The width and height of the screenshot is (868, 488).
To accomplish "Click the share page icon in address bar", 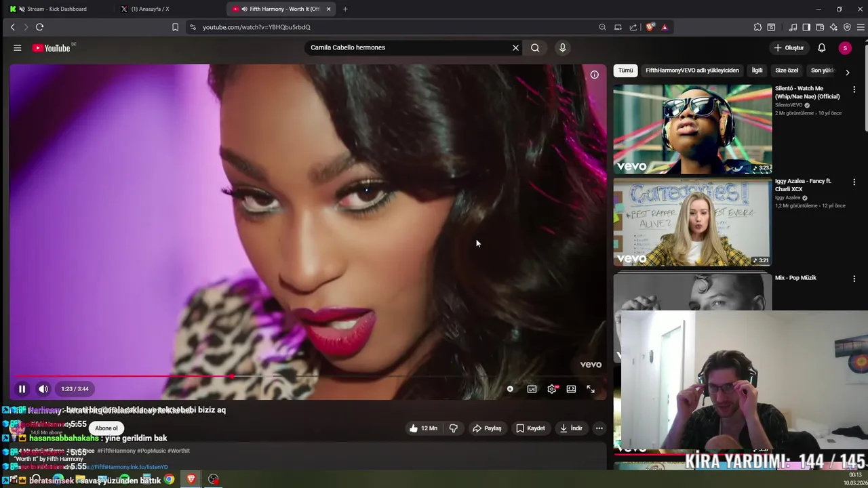I will 633,27.
